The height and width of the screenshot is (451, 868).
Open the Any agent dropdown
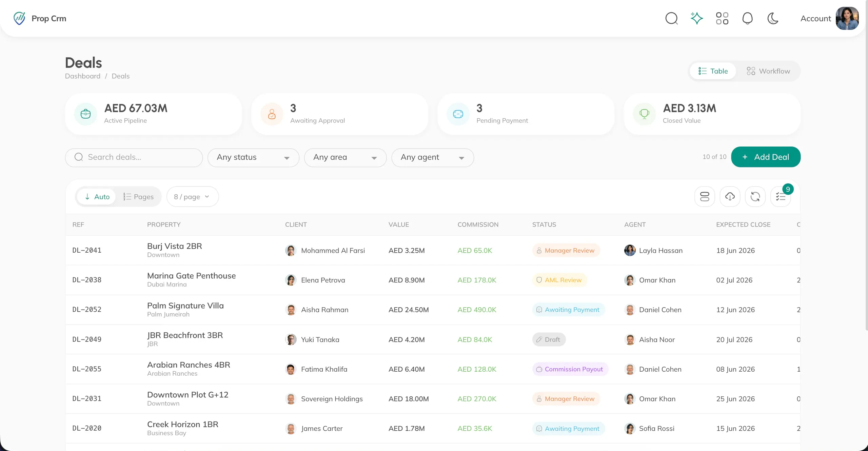(x=432, y=157)
